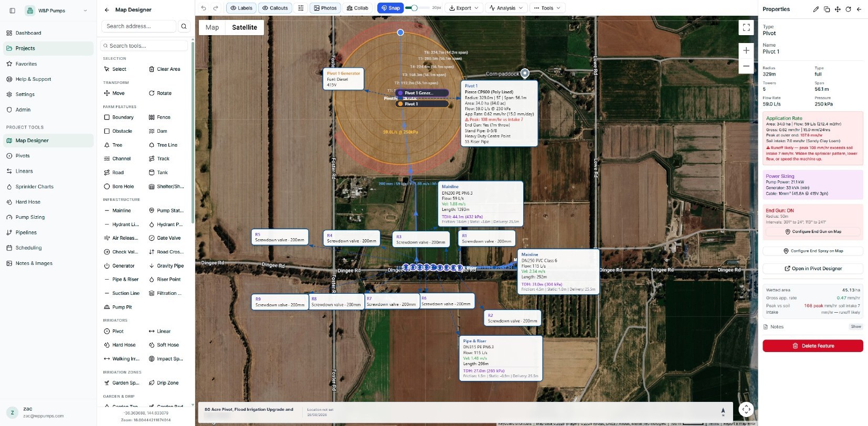Go back from Map Designer with arrow
Image resolution: width=868 pixels, height=426 pixels.
[x=107, y=9]
